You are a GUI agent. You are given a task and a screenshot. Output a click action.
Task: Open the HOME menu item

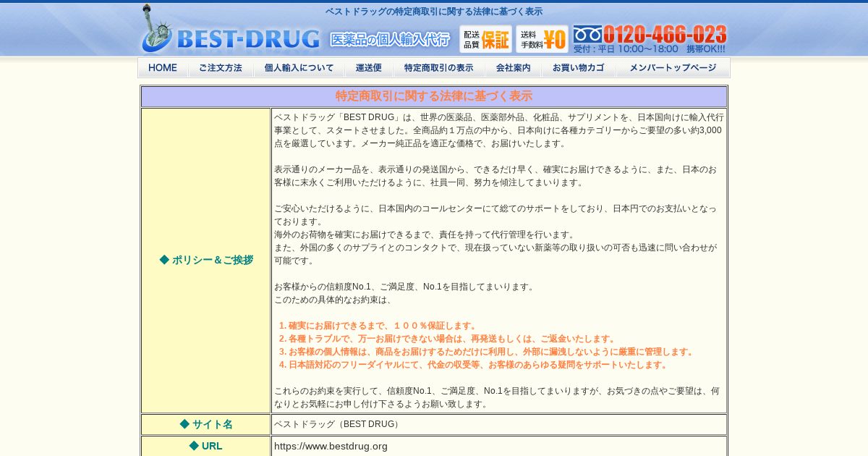(x=163, y=68)
